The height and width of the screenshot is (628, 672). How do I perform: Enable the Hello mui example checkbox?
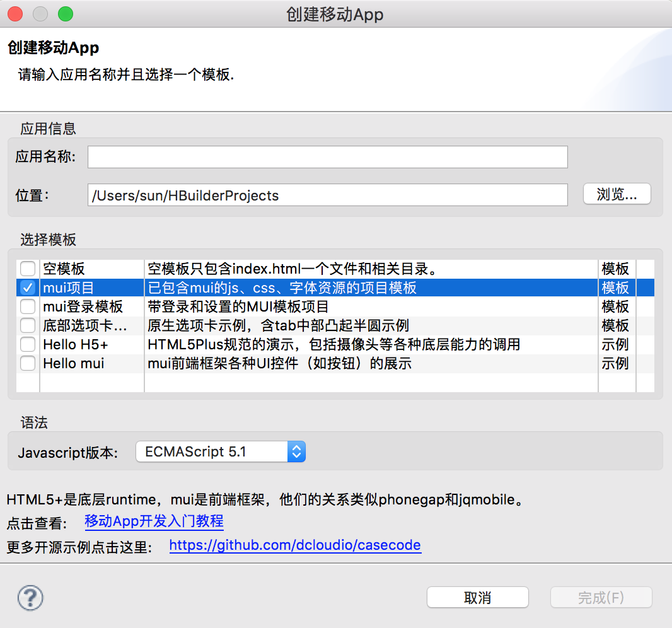(x=28, y=363)
